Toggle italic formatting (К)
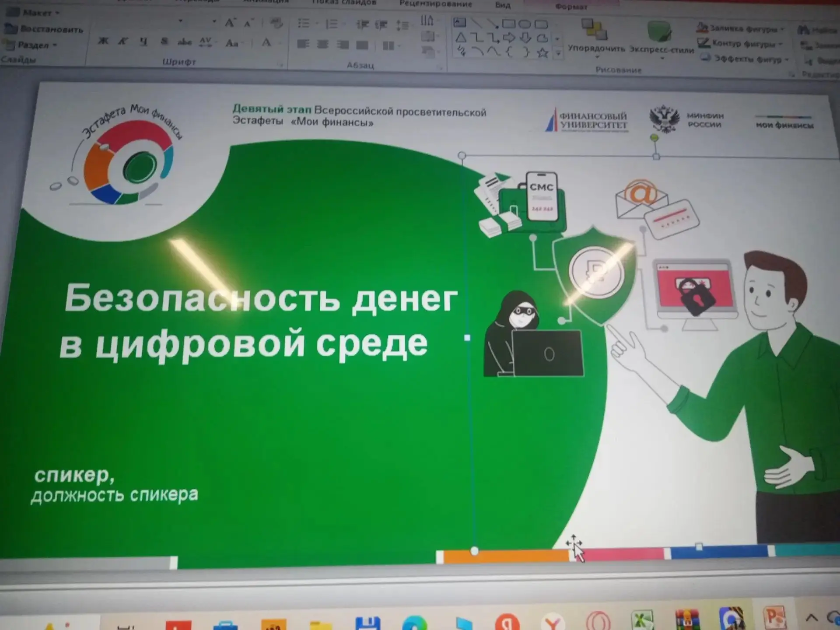Viewport: 840px width, 630px height. click(x=123, y=41)
